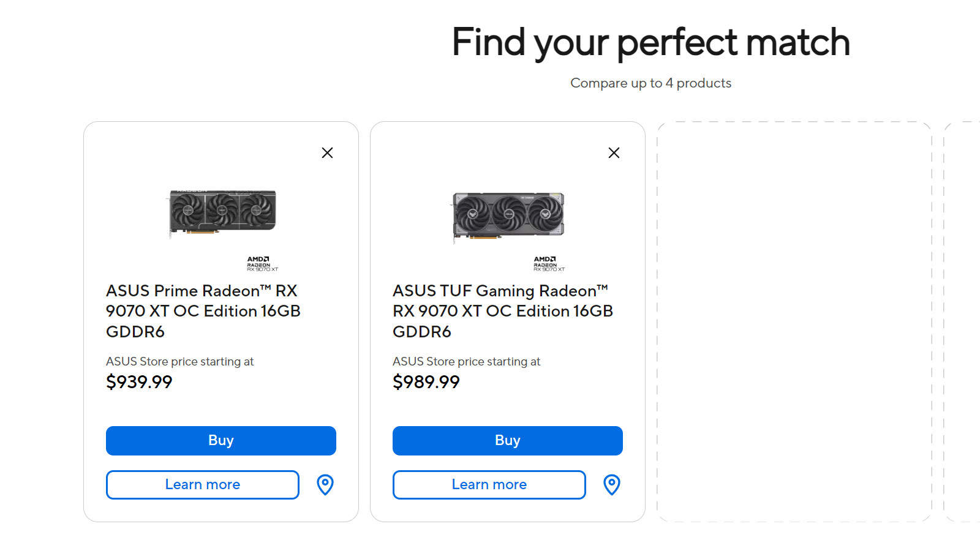Learn more about the ASUS TUF Gaming card
This screenshot has width=980, height=551.
[x=489, y=485]
